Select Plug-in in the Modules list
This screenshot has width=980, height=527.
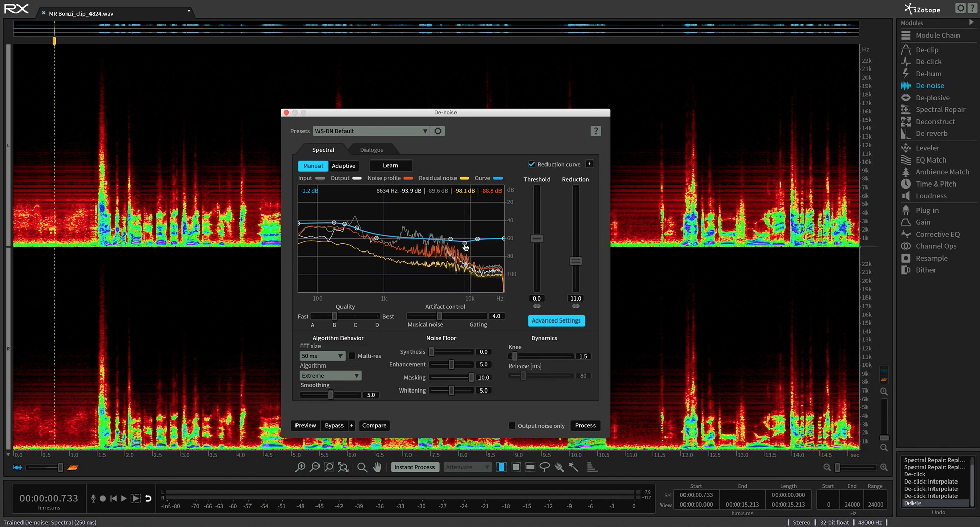[926, 210]
